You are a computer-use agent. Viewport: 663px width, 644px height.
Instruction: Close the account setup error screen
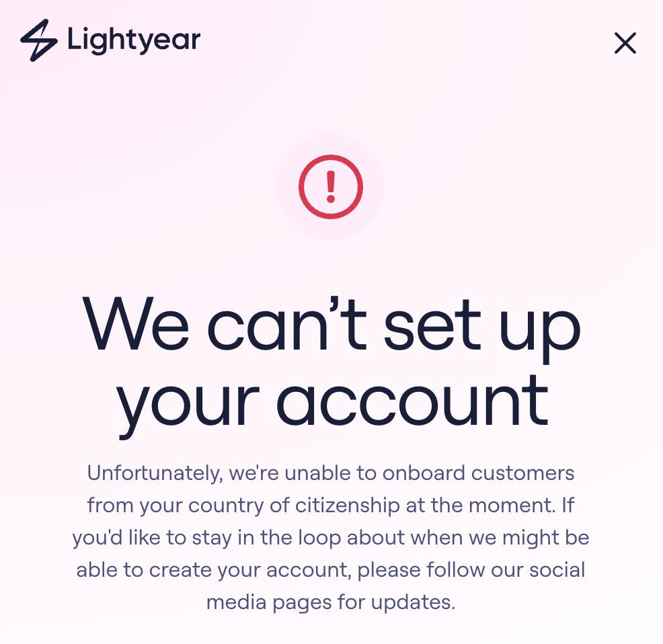click(625, 43)
